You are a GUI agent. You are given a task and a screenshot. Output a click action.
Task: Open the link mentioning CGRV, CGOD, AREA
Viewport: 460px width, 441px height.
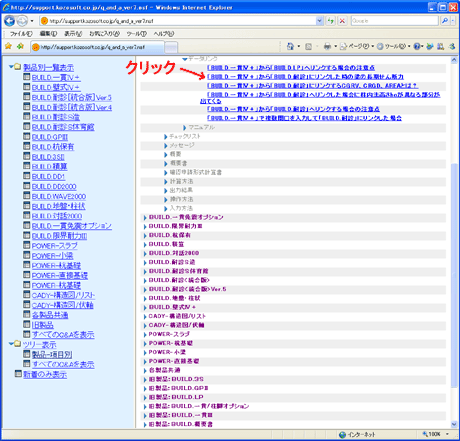coord(312,86)
